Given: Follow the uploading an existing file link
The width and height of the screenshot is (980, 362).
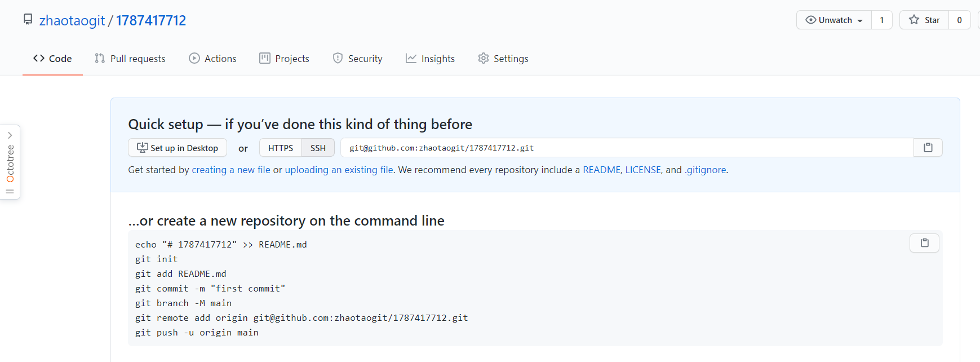Looking at the screenshot, I should pyautogui.click(x=339, y=170).
